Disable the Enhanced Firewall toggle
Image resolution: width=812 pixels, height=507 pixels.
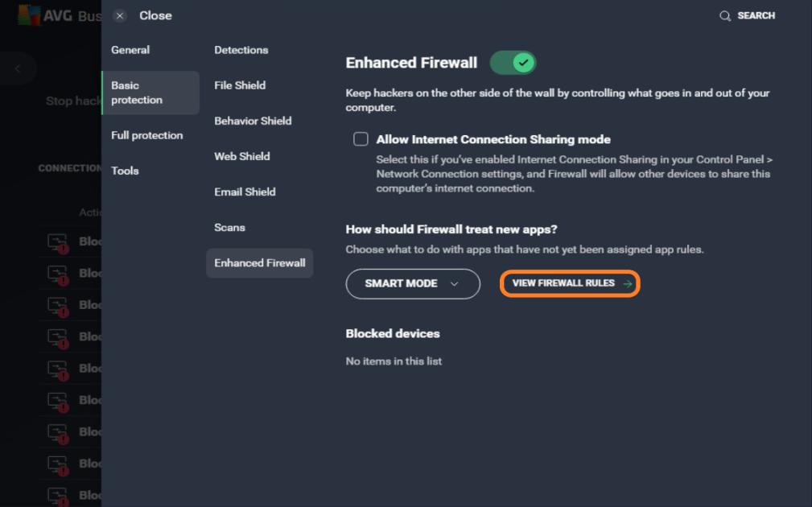pyautogui.click(x=513, y=62)
